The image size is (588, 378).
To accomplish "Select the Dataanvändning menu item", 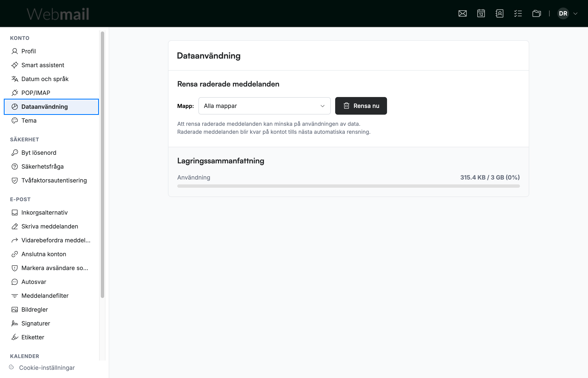I will 51,106.
